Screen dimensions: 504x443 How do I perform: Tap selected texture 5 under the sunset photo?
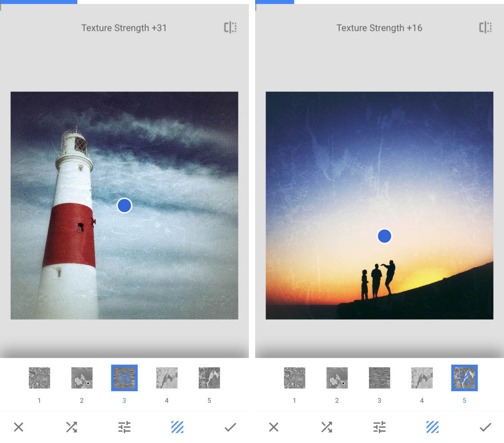tap(464, 378)
